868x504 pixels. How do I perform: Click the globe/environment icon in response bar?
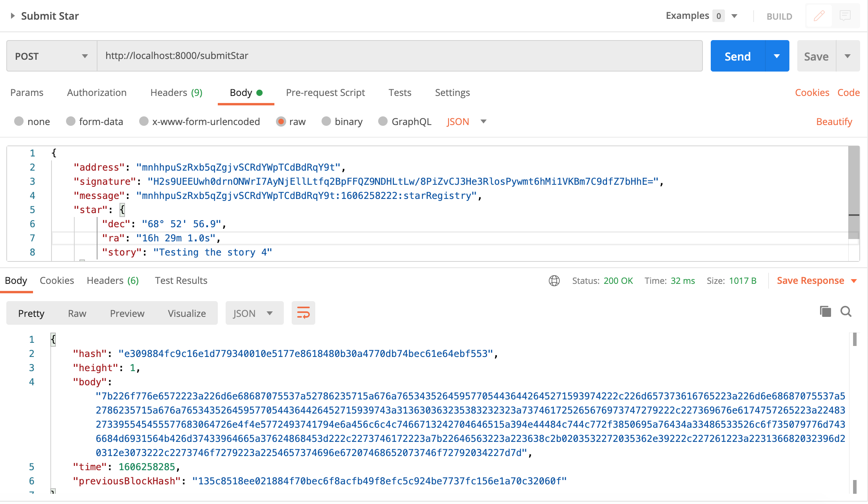tap(552, 281)
